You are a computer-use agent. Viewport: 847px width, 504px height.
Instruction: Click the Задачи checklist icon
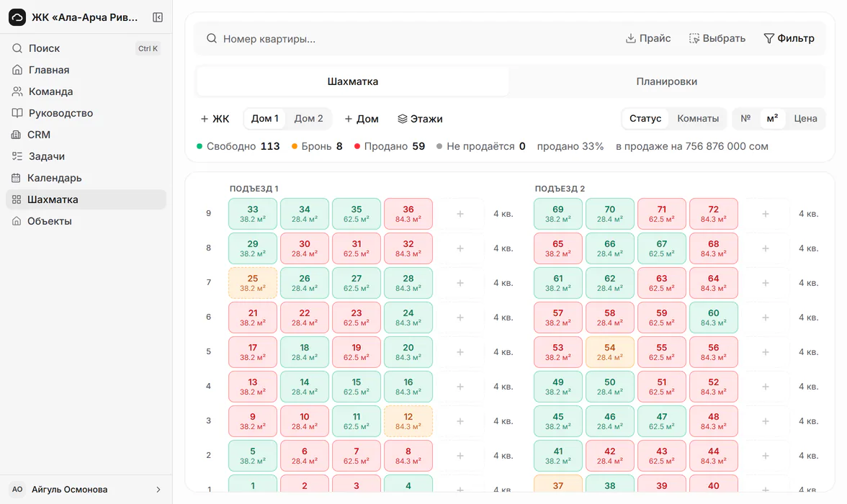pyautogui.click(x=17, y=156)
